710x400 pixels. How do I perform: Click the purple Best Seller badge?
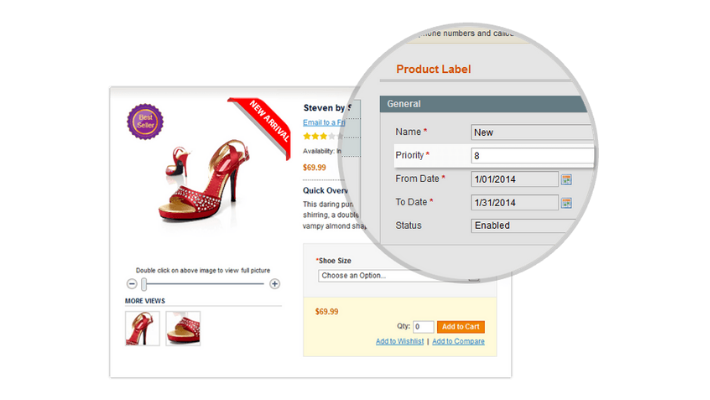coord(144,122)
